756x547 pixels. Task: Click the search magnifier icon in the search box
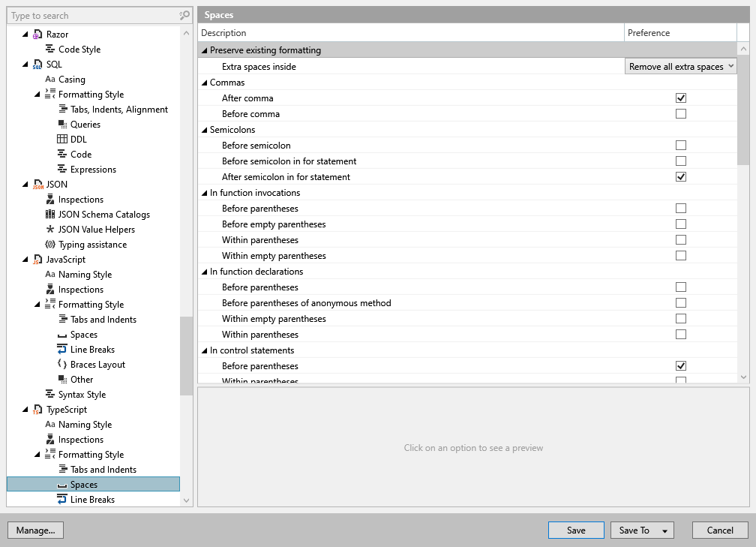(x=184, y=16)
